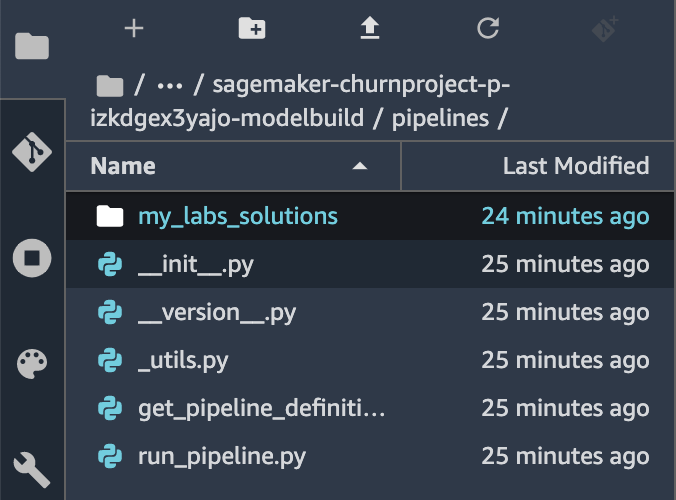This screenshot has width=676, height=500.
Task: Click the Python icon beside _utils.py
Action: (x=110, y=360)
